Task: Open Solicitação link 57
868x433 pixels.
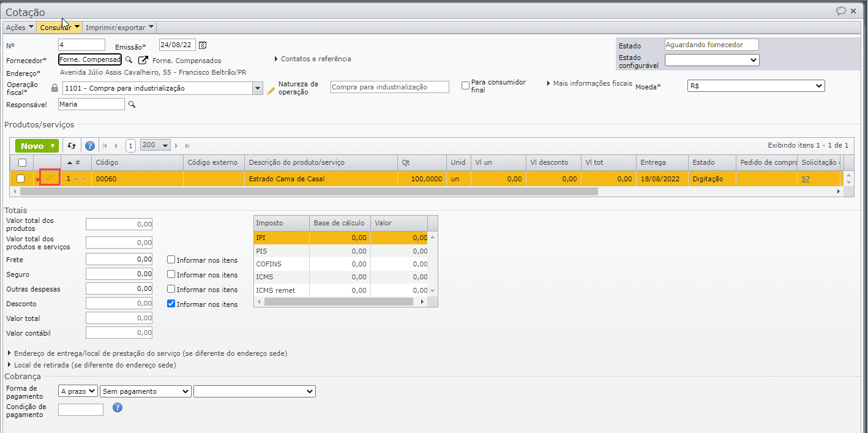Action: tap(806, 179)
